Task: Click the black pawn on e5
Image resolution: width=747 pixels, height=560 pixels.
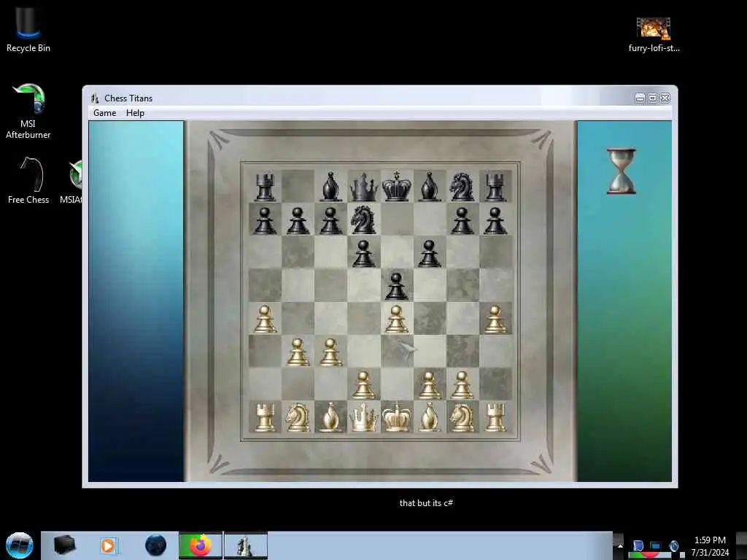Action: [396, 286]
